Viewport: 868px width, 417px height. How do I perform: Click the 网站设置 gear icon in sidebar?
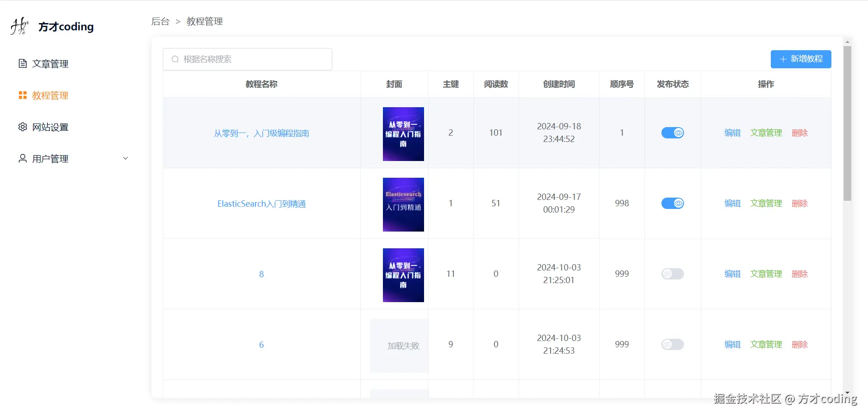pos(23,127)
